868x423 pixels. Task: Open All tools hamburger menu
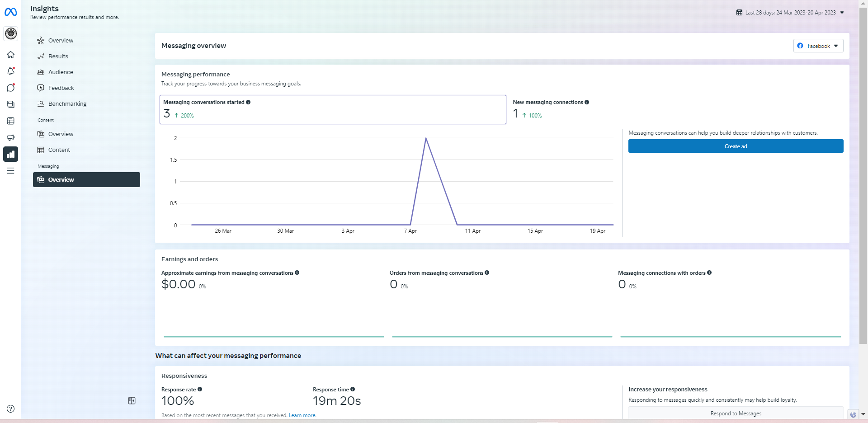pos(10,171)
